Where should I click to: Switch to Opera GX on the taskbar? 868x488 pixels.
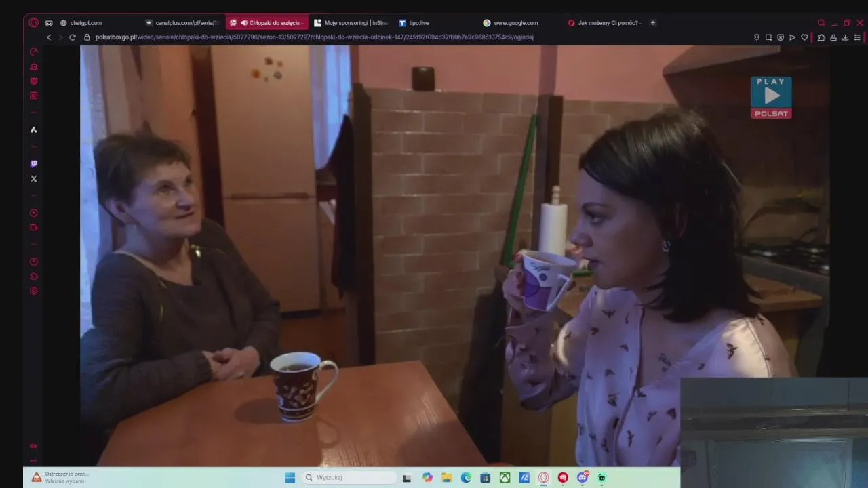[544, 478]
